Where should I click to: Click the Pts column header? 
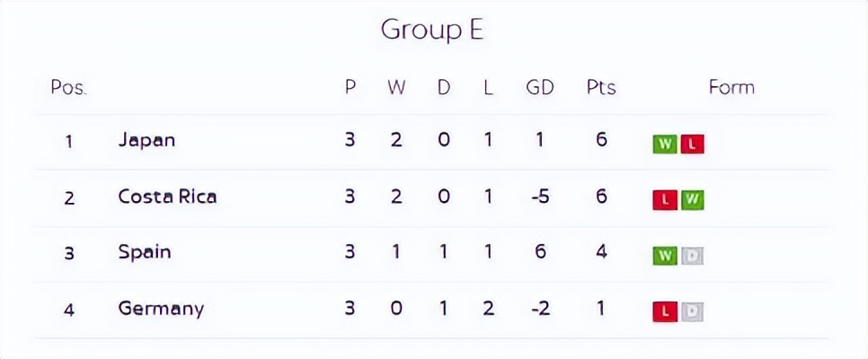pyautogui.click(x=601, y=87)
